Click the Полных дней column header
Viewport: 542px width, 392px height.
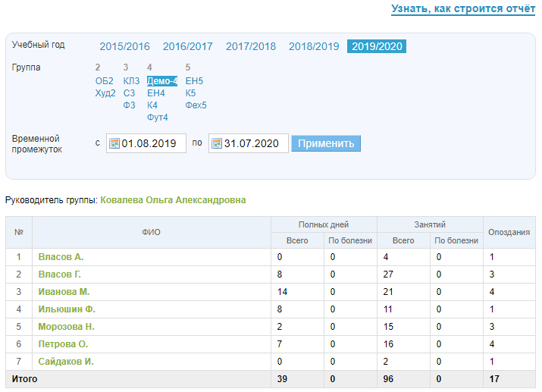[324, 224]
